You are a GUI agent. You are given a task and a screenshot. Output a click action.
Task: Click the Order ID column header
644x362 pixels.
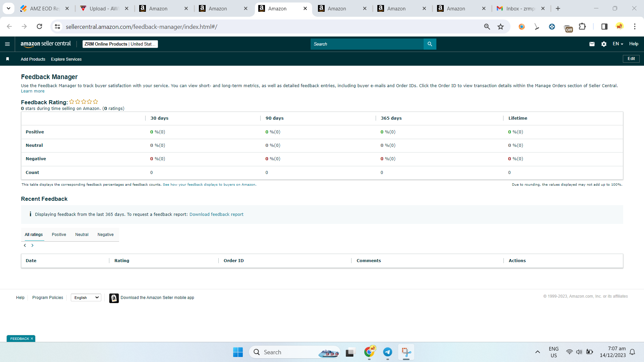tap(234, 261)
